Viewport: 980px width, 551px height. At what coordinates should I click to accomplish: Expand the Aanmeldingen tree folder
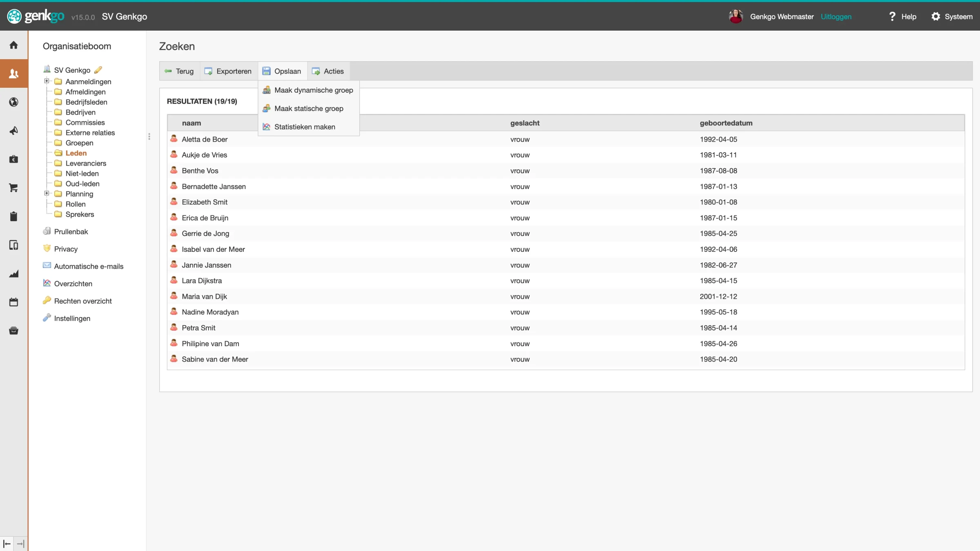pyautogui.click(x=47, y=81)
